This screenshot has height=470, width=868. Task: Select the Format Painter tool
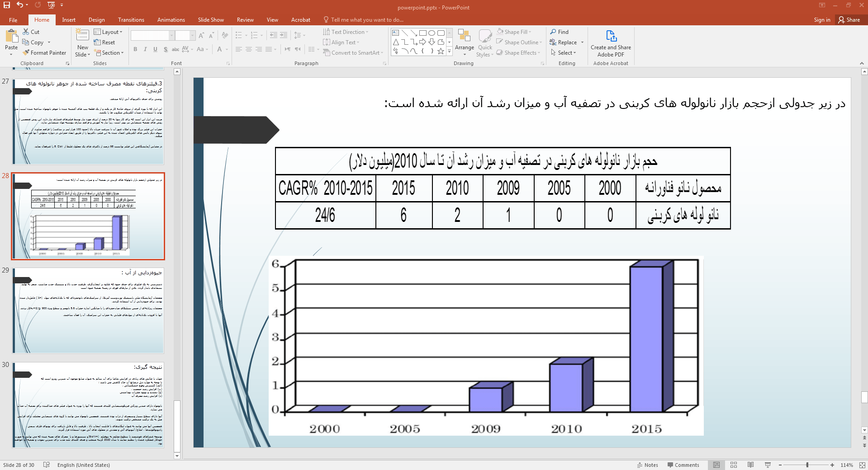(45, 53)
